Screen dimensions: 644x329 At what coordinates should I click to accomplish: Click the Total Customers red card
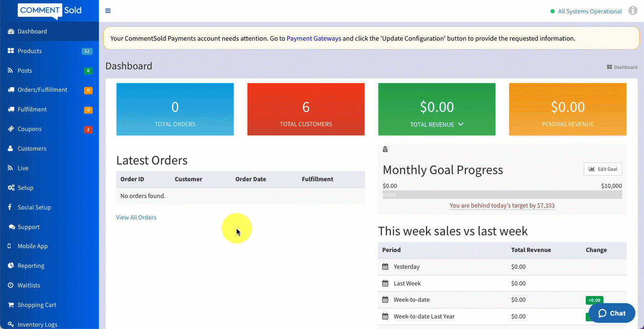(x=306, y=110)
